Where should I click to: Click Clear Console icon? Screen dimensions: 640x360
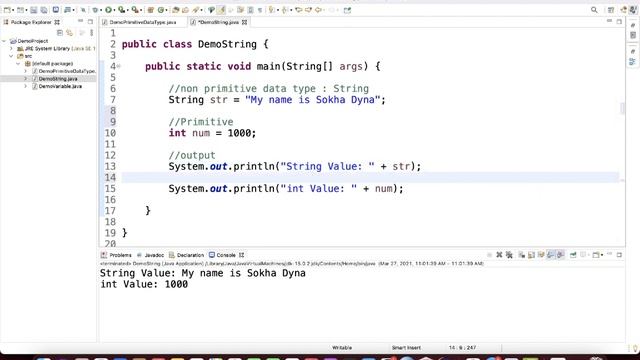pyautogui.click(x=522, y=255)
